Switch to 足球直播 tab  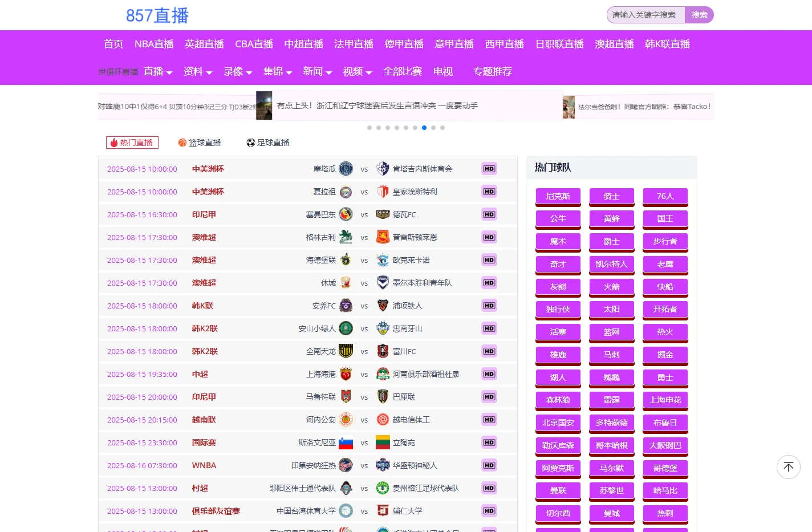[267, 143]
